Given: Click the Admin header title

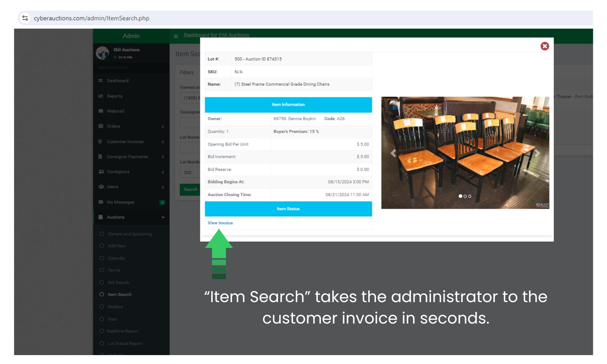Looking at the screenshot, I should point(131,36).
